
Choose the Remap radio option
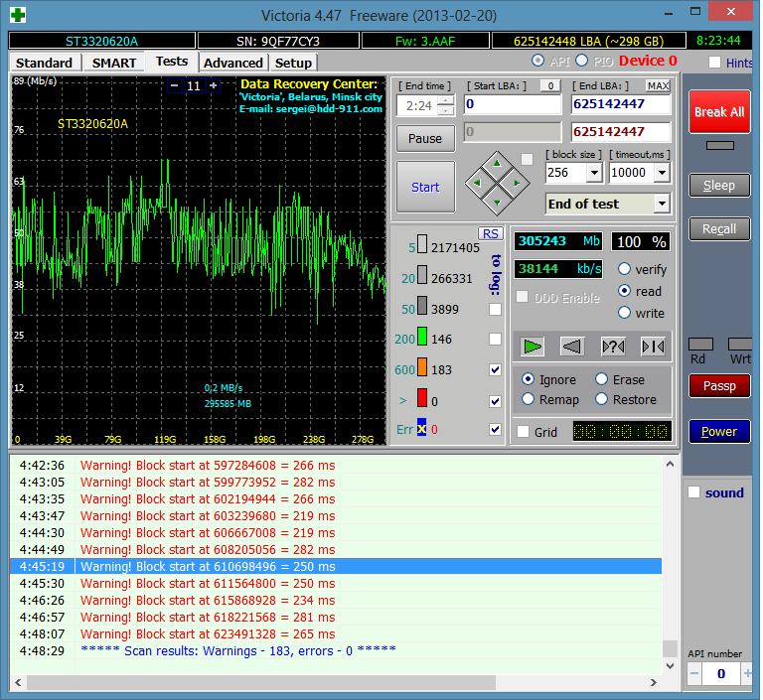coord(530,399)
